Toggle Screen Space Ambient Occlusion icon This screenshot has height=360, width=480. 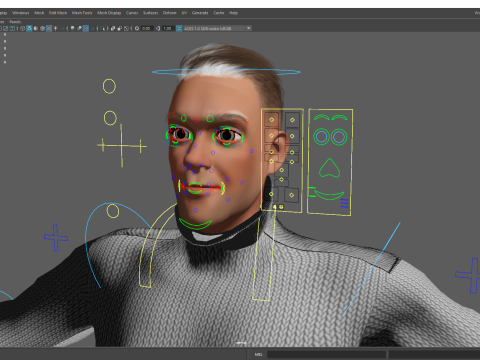(72, 28)
